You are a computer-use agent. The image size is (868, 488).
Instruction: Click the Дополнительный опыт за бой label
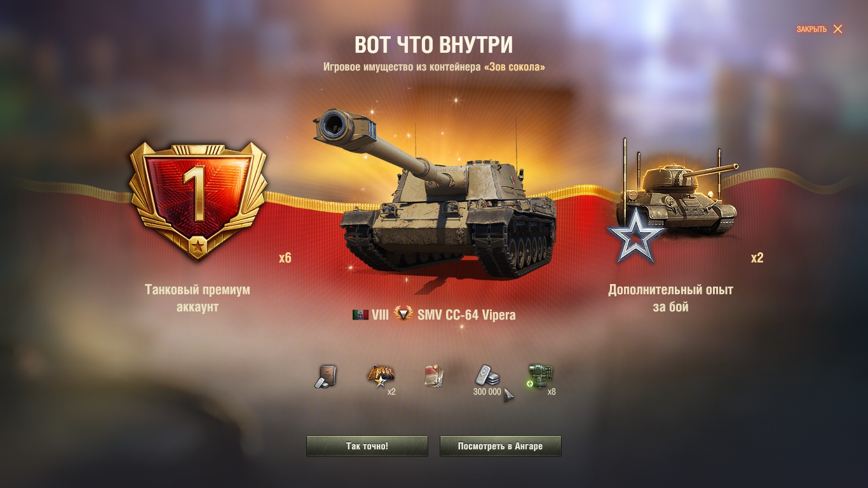(x=670, y=298)
